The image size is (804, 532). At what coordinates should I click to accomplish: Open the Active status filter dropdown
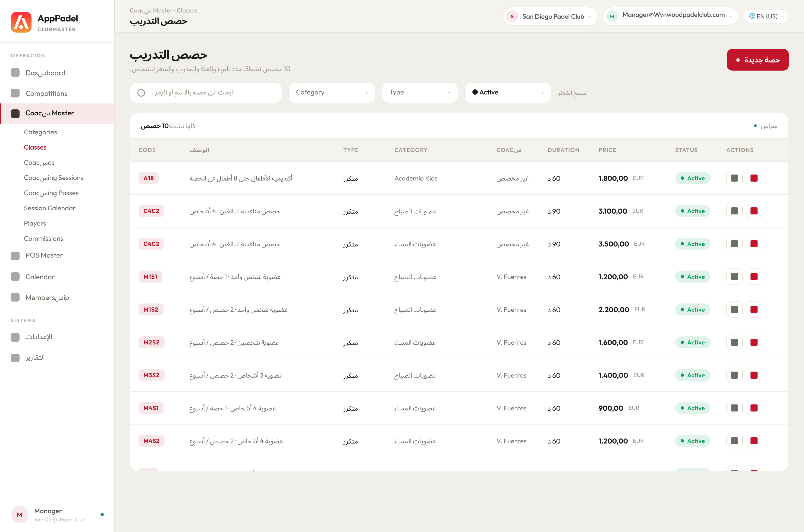(x=508, y=93)
